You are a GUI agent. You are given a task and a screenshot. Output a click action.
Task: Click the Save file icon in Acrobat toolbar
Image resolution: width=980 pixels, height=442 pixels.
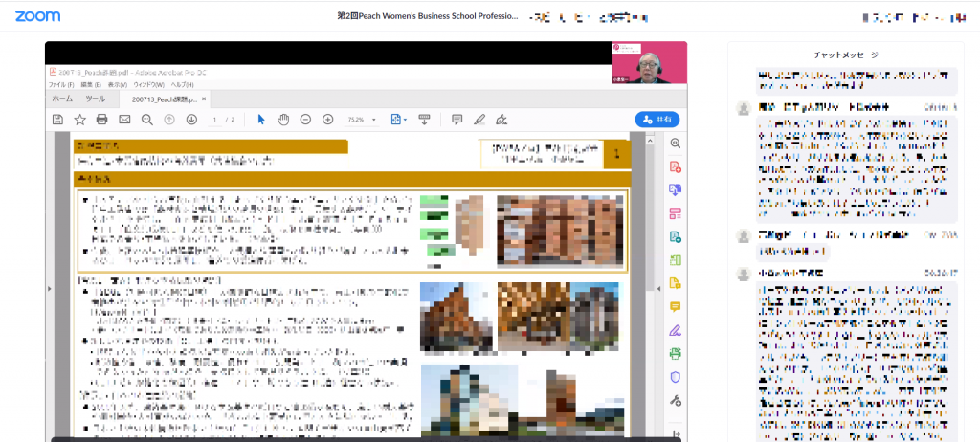click(x=57, y=120)
